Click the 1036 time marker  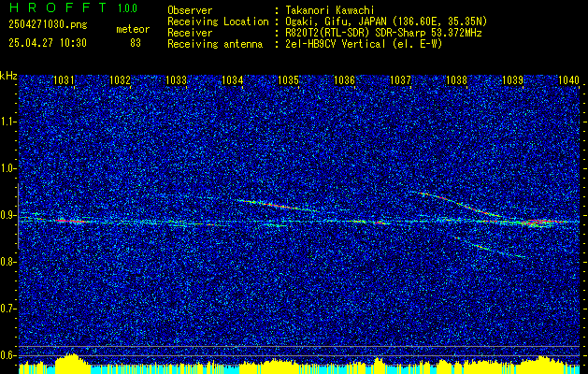[344, 79]
